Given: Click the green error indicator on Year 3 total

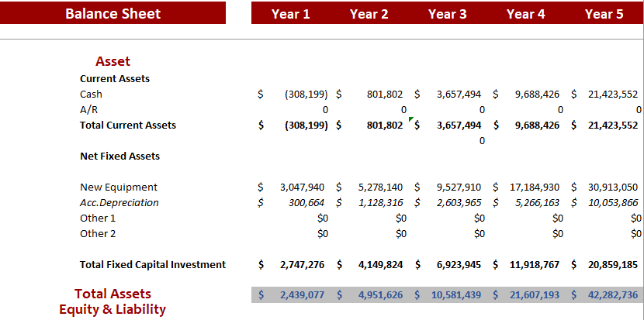Looking at the screenshot, I should [411, 119].
